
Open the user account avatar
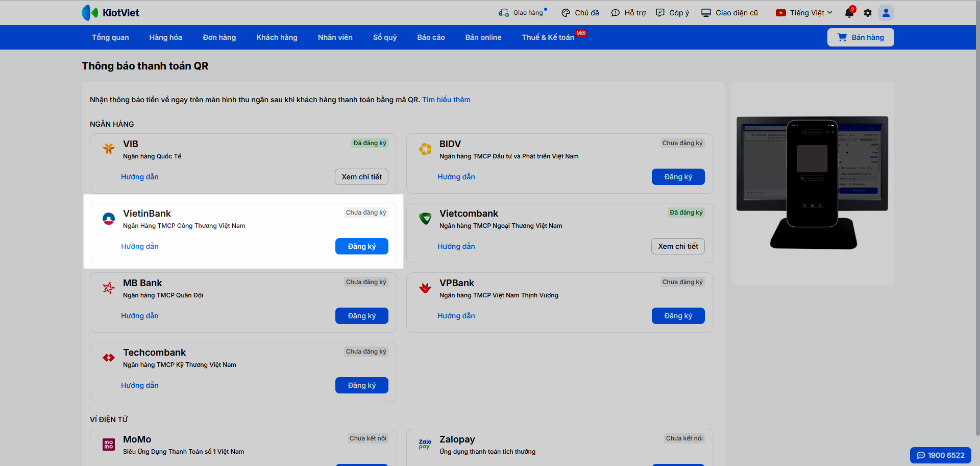(886, 13)
